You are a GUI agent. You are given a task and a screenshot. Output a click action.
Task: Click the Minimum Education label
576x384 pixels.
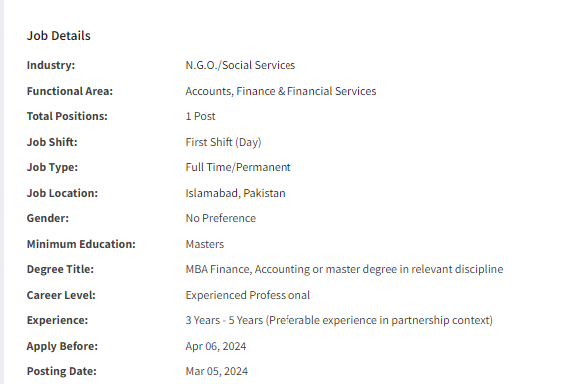pyautogui.click(x=81, y=244)
